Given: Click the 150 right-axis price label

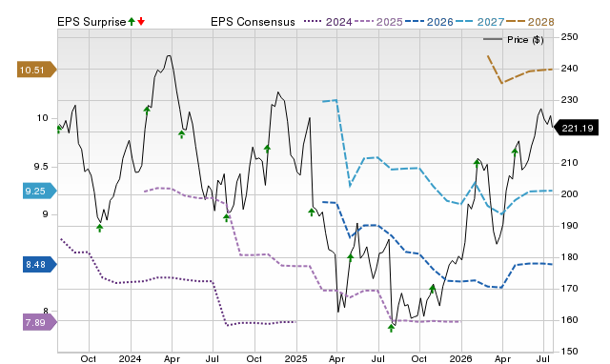Looking at the screenshot, I should [x=569, y=352].
